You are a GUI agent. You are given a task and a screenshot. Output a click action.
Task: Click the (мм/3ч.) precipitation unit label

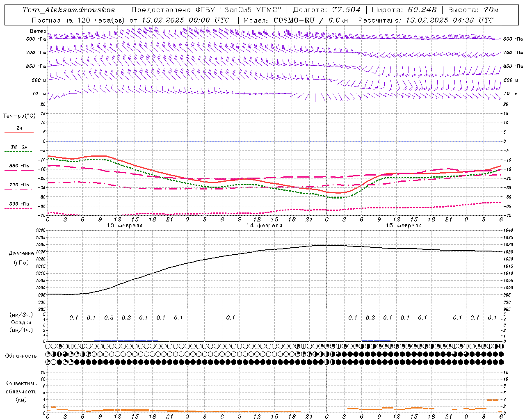pos(21,315)
